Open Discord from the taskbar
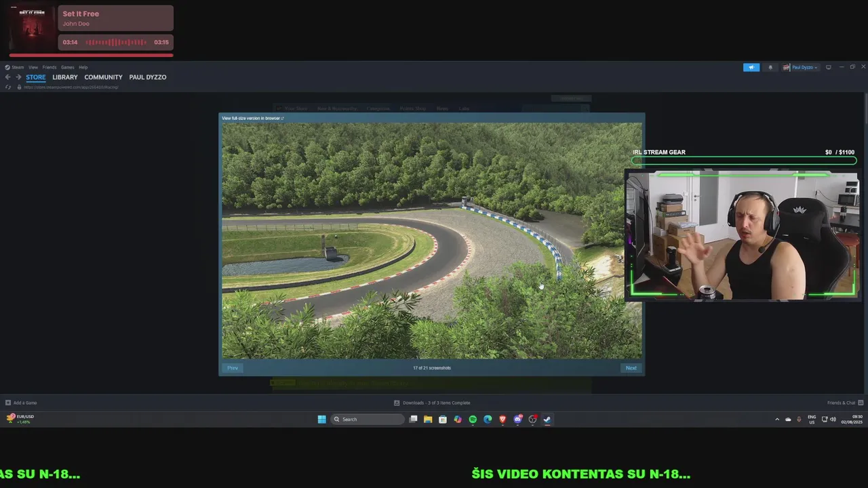This screenshot has width=868, height=488. click(x=517, y=419)
